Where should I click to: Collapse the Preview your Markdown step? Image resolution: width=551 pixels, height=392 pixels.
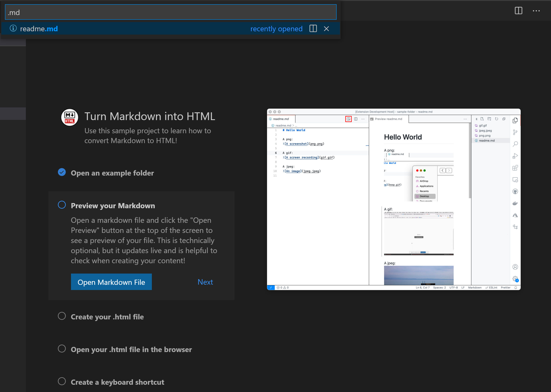tap(113, 206)
